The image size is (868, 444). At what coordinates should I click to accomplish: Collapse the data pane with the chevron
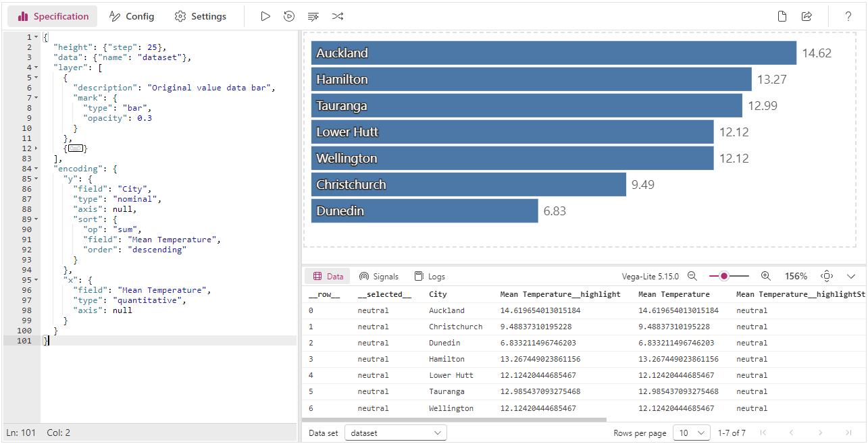point(851,276)
